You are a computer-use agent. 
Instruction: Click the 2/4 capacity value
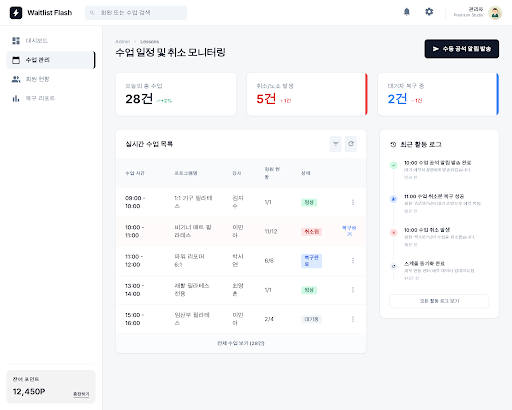point(269,319)
